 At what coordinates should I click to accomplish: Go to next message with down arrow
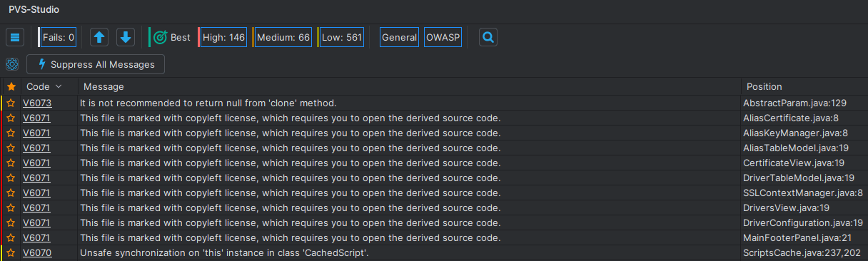(x=126, y=37)
